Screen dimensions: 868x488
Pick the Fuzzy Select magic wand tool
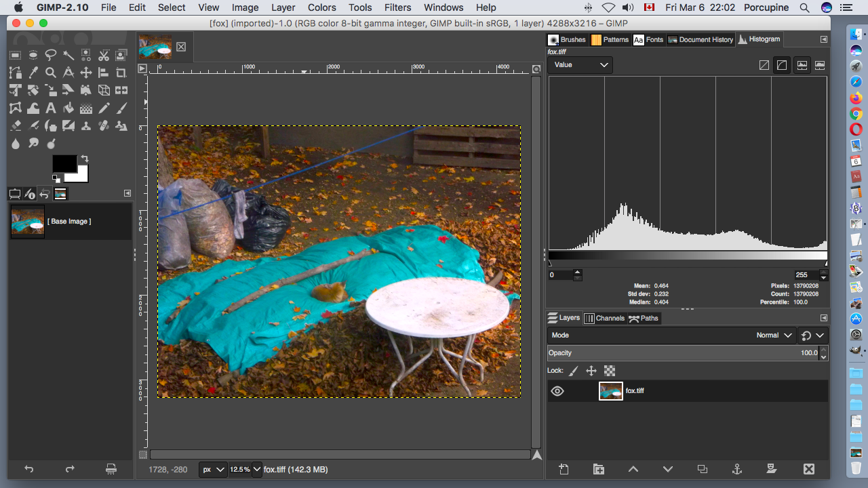pos(68,56)
